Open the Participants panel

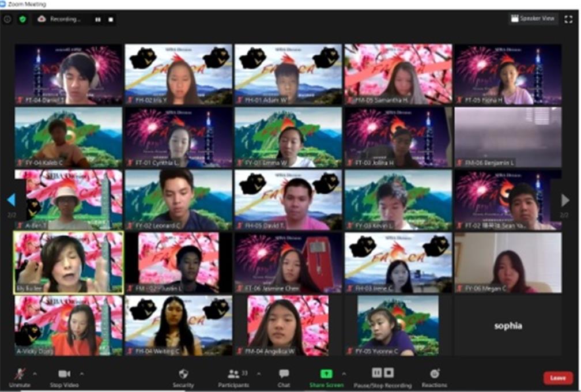coord(233,374)
